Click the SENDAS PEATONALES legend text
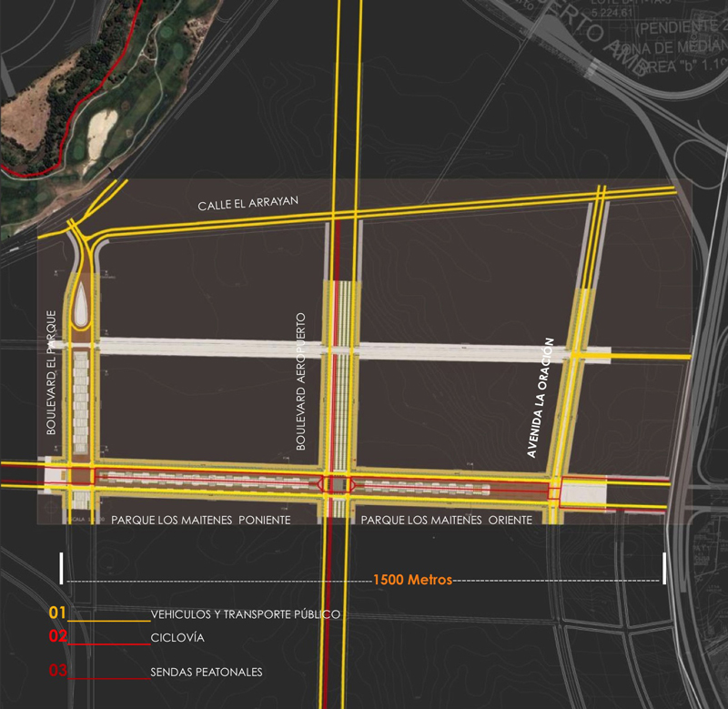Image resolution: width=728 pixels, height=709 pixels. (207, 673)
